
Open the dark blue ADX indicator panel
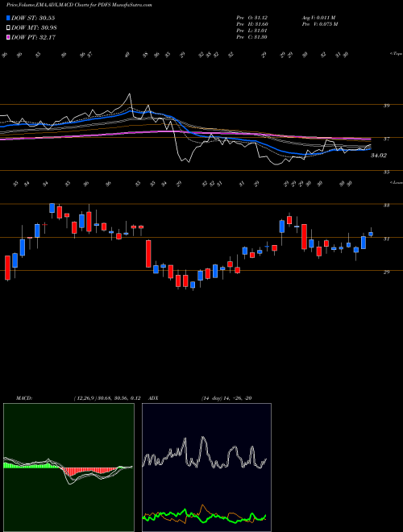pyautogui.click(x=206, y=468)
